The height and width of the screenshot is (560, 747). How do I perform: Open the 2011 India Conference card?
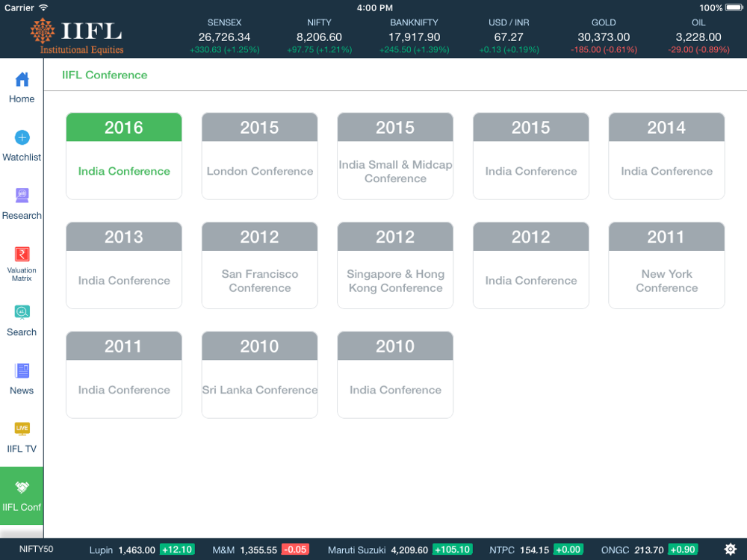[124, 375]
